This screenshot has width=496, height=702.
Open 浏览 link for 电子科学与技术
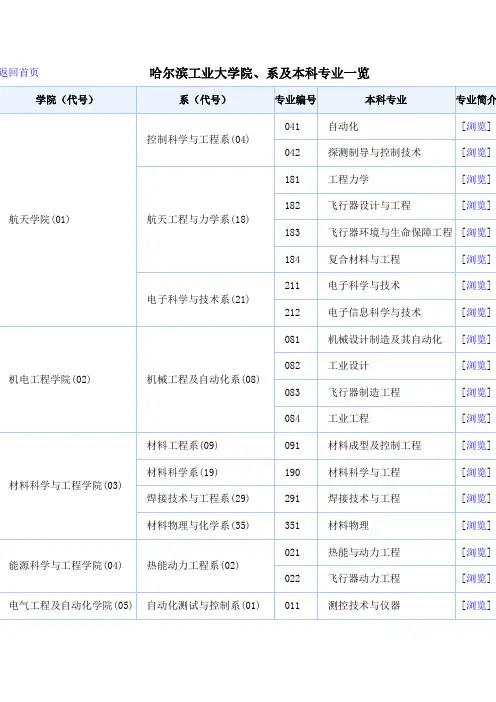click(476, 286)
